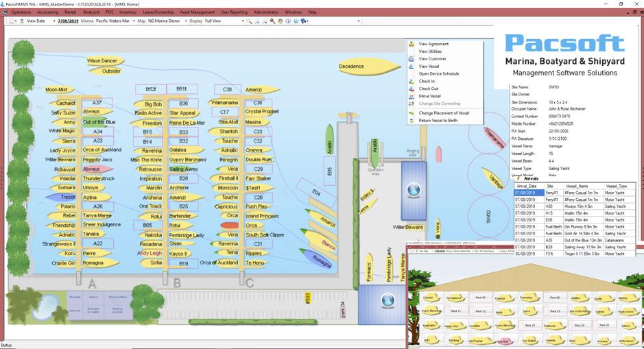
Task: Select the empty berth C38
Action: coord(227,89)
